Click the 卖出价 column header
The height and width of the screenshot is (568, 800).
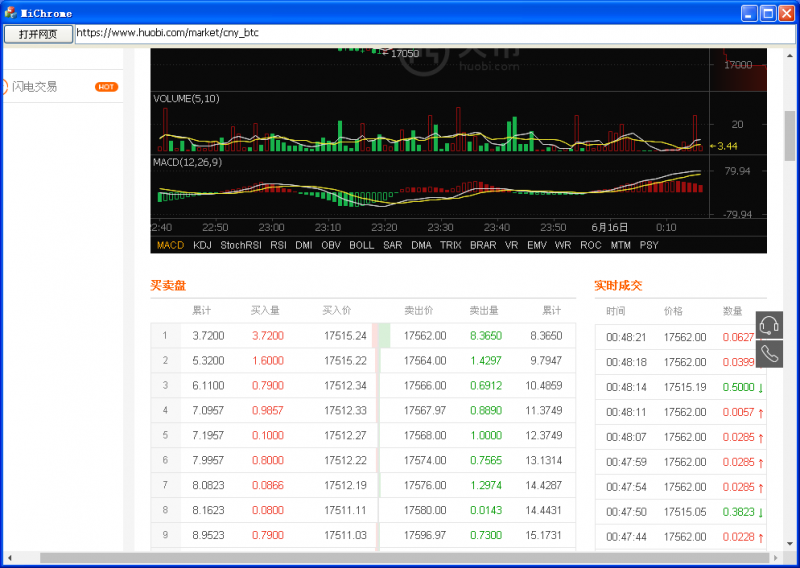[419, 310]
